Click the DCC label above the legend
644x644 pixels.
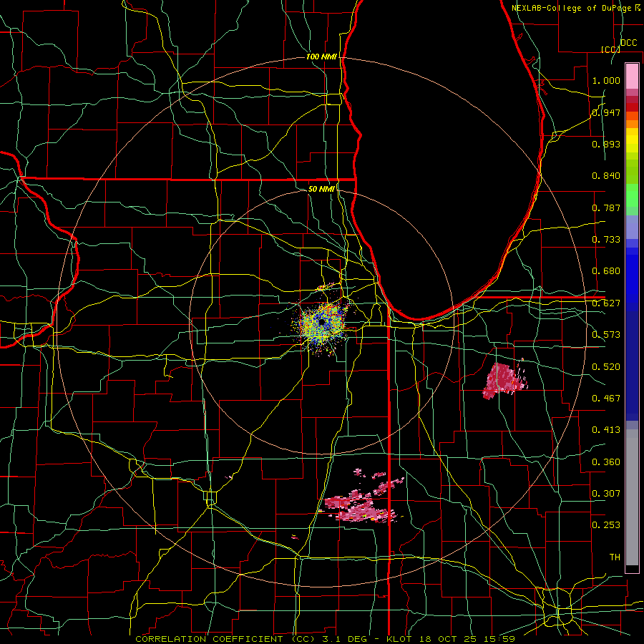[628, 43]
